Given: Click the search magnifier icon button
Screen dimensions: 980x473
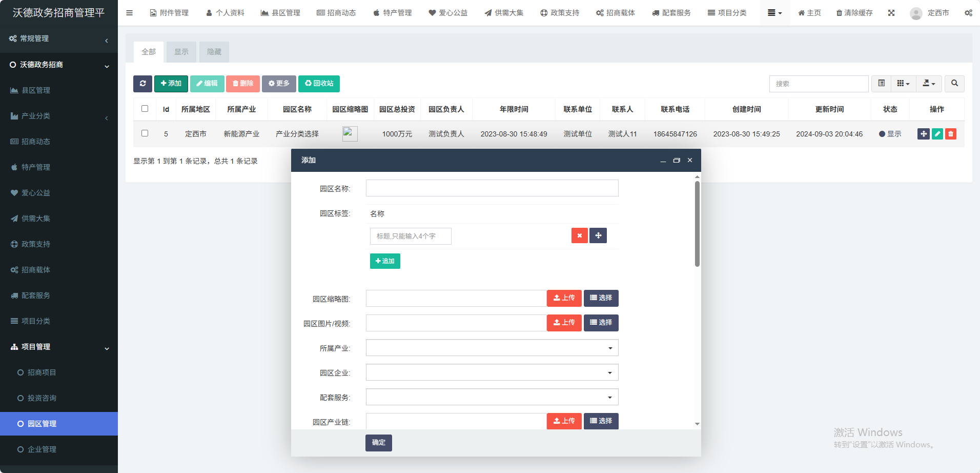Looking at the screenshot, I should click(x=954, y=84).
